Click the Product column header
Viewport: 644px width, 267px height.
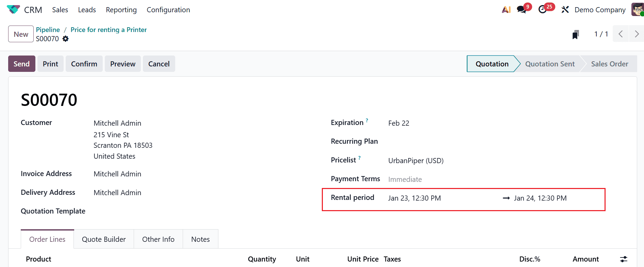[x=38, y=259]
